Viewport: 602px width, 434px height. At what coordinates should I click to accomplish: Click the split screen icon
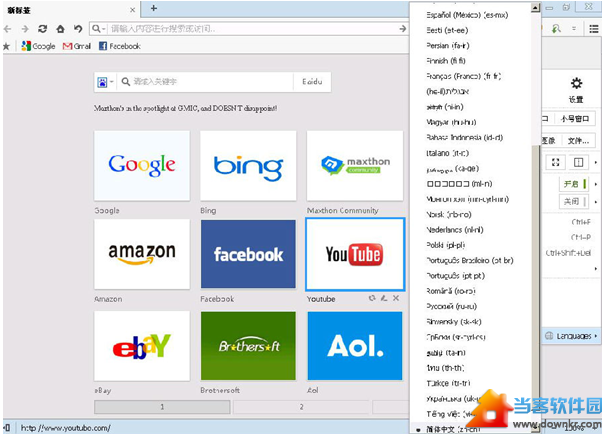[578, 163]
